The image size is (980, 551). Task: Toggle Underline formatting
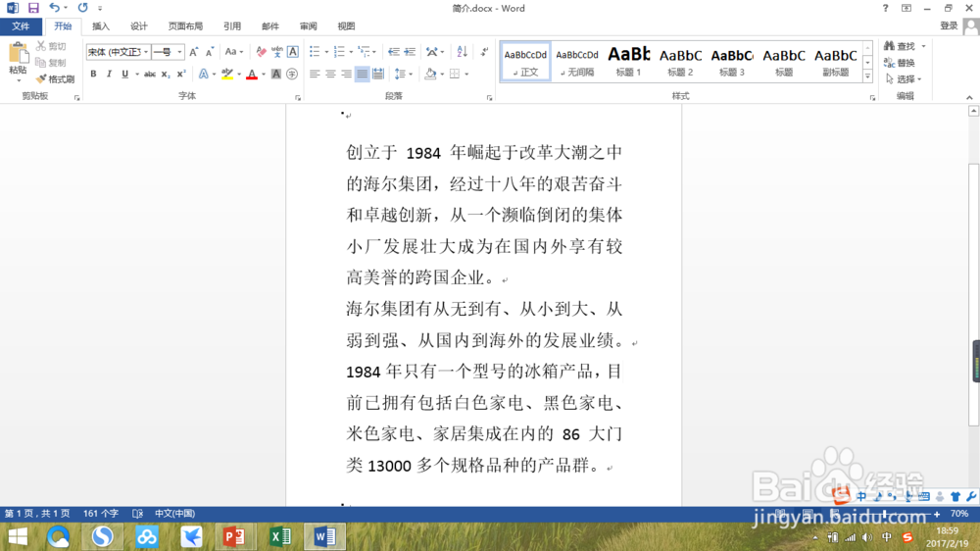click(x=125, y=74)
